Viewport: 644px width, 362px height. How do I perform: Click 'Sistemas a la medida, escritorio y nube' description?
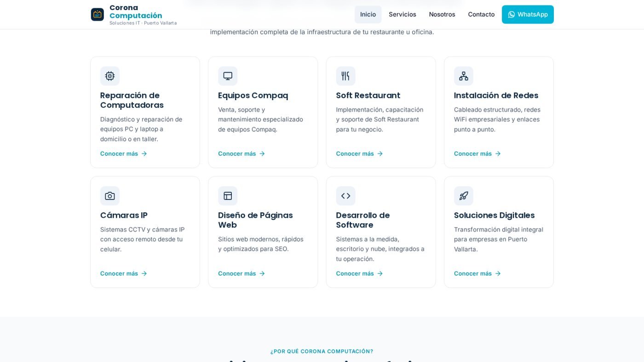coord(380,249)
